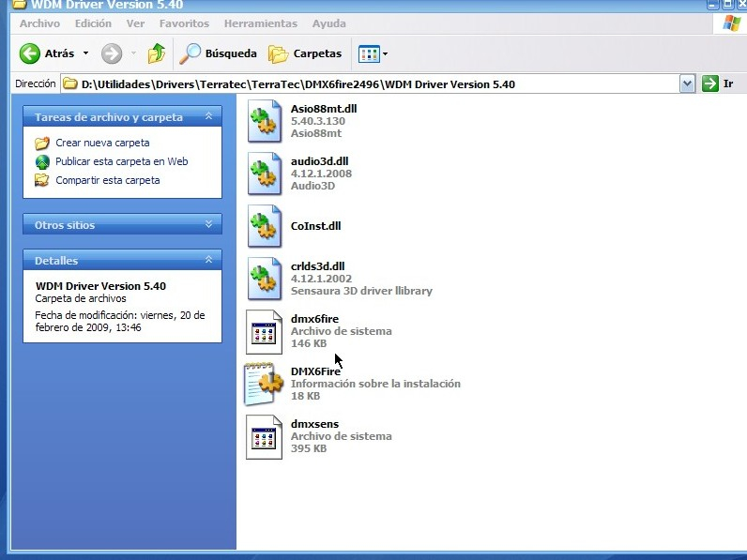Click the dmx6fire file name
Screen dimensions: 747x560
(x=314, y=319)
